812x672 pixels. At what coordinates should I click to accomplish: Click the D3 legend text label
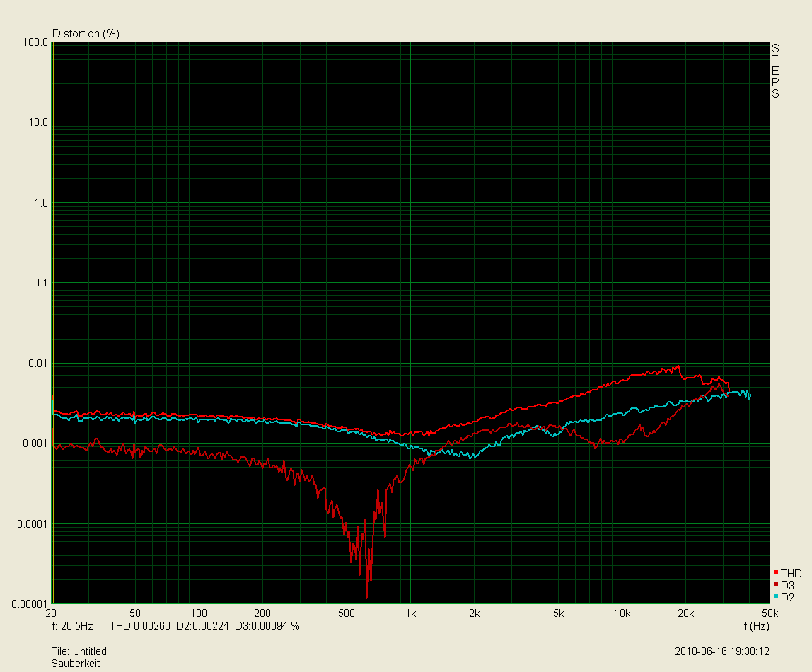coord(788,586)
